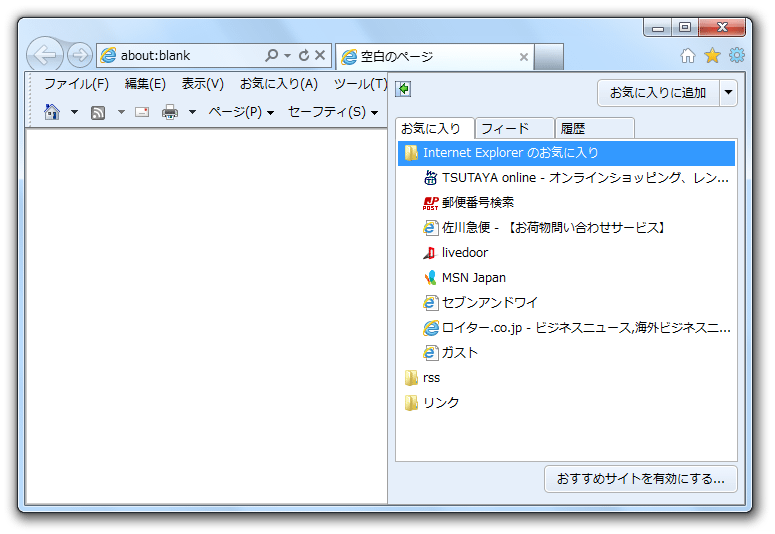The height and width of the screenshot is (534, 775).
Task: Open the ページ(P) dropdown menu
Action: pos(241,112)
